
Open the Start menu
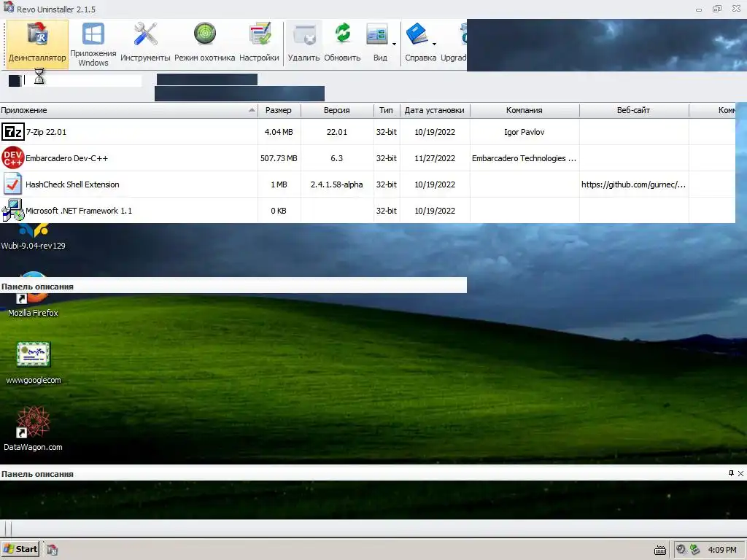tap(21, 549)
